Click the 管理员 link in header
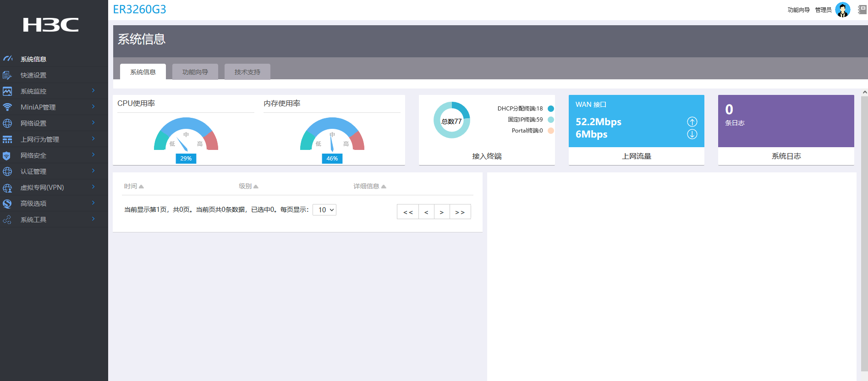This screenshot has width=868, height=381. (x=823, y=10)
